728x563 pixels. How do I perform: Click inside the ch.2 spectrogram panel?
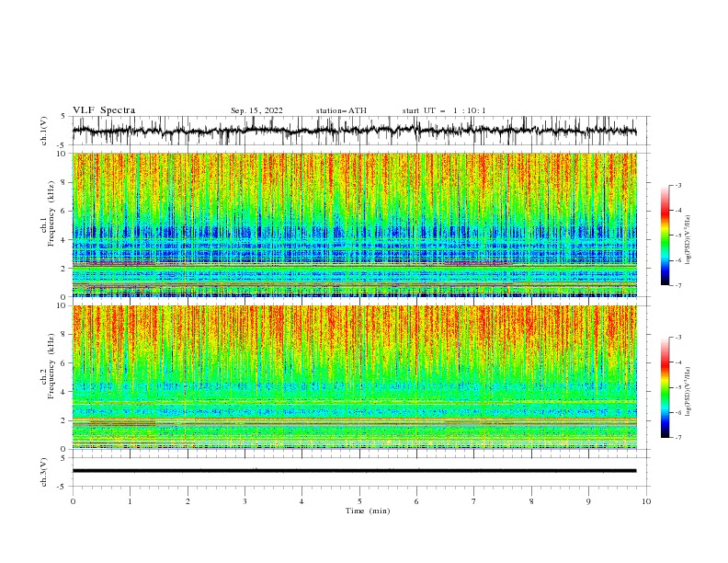click(x=355, y=377)
